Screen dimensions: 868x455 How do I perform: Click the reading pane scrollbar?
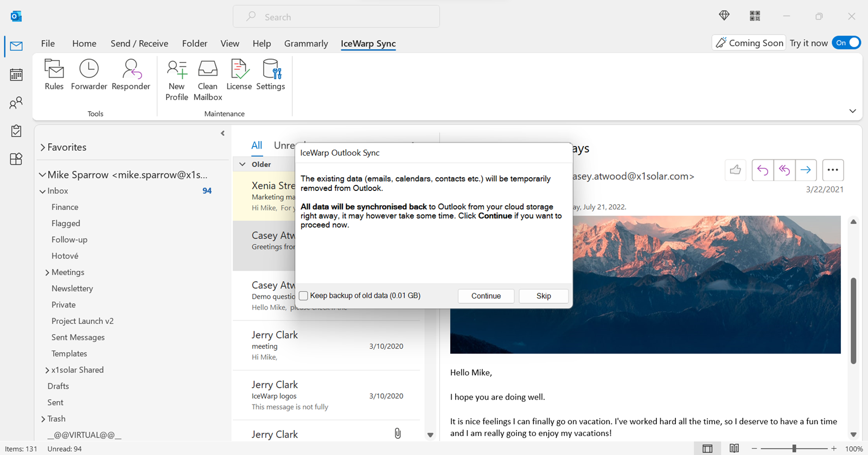[x=853, y=321]
